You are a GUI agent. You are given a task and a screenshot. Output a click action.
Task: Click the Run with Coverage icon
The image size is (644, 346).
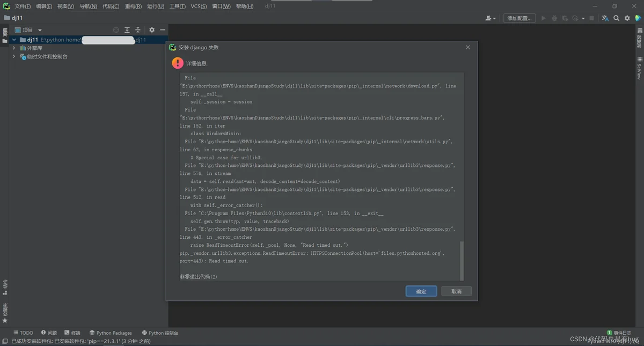pyautogui.click(x=565, y=18)
